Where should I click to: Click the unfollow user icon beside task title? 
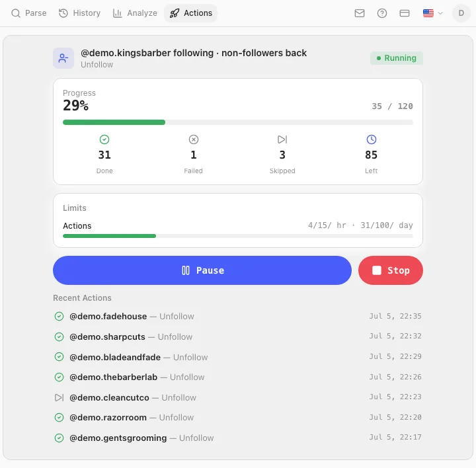click(63, 58)
